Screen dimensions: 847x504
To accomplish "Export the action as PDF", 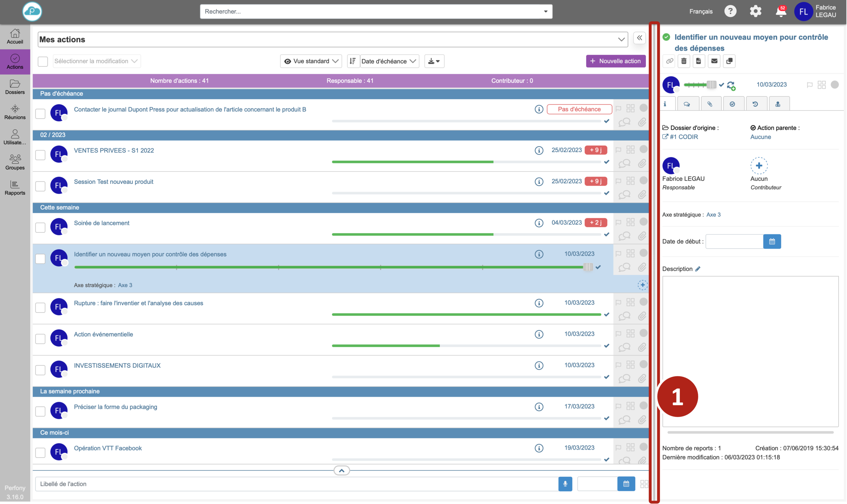I will click(698, 61).
